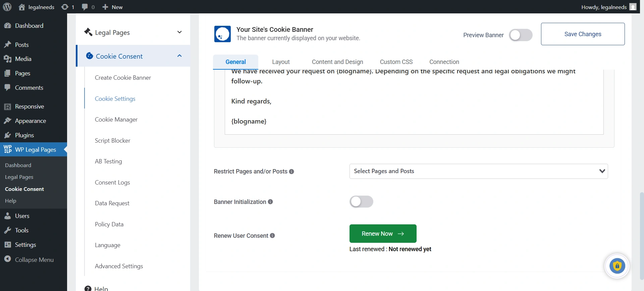
Task: Click the green Renew Now button
Action: [383, 234]
